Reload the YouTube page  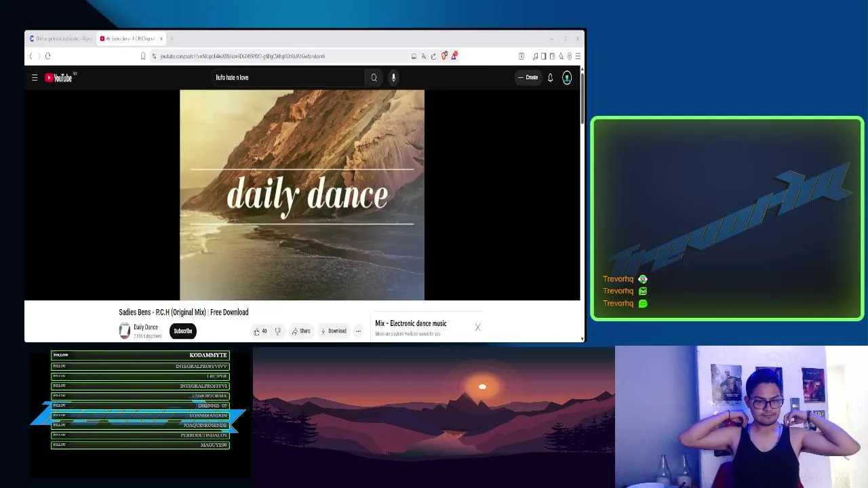[x=47, y=56]
